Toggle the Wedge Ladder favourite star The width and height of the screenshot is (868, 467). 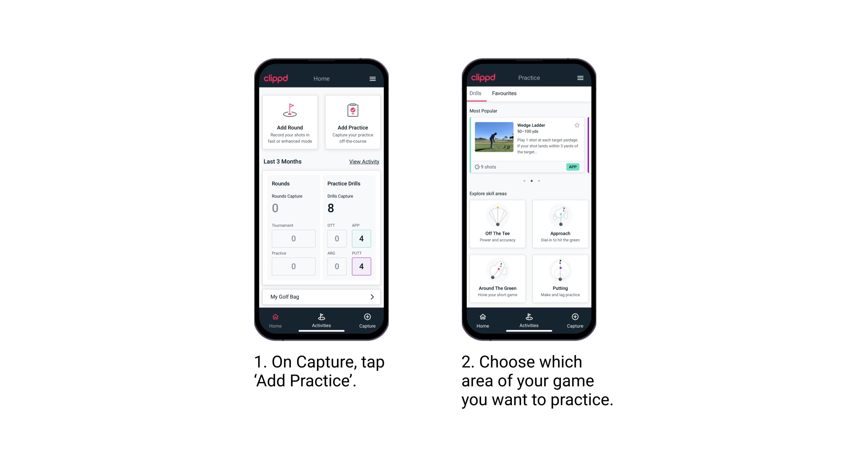click(x=577, y=125)
